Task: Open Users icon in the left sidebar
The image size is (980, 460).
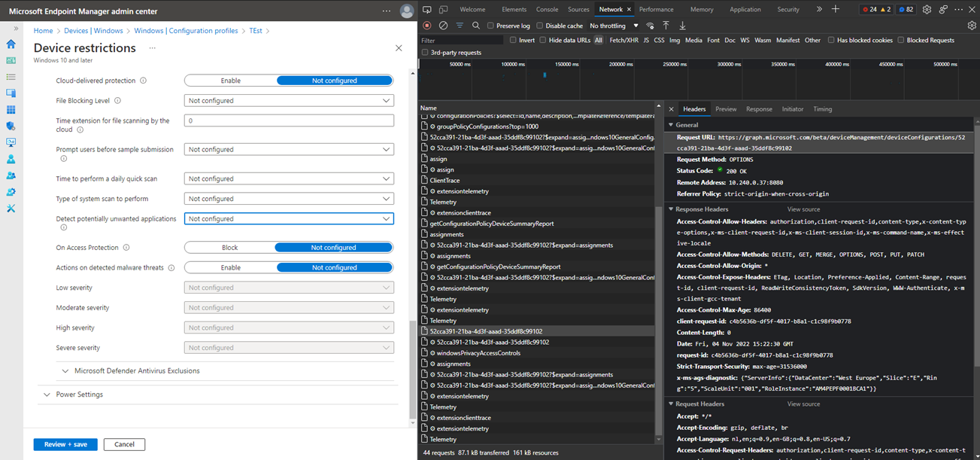Action: 11,159
